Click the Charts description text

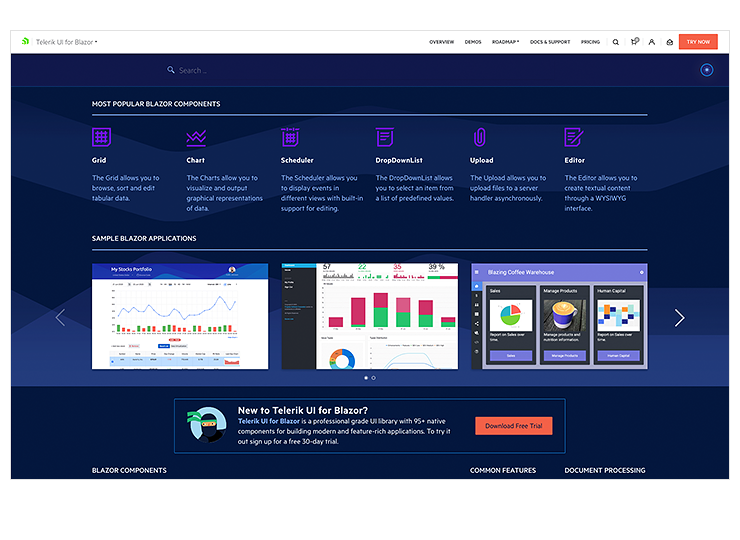(225, 193)
